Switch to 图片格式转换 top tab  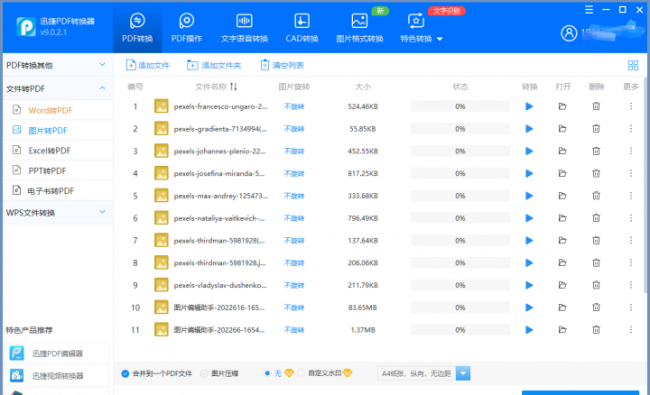coord(359,28)
